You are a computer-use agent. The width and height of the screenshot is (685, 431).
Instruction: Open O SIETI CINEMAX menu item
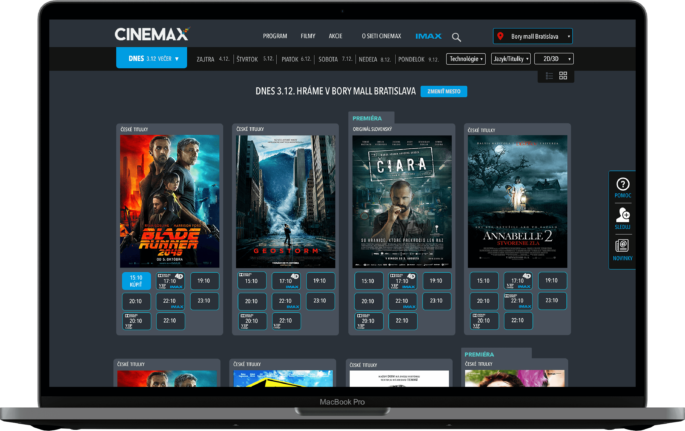(x=381, y=36)
